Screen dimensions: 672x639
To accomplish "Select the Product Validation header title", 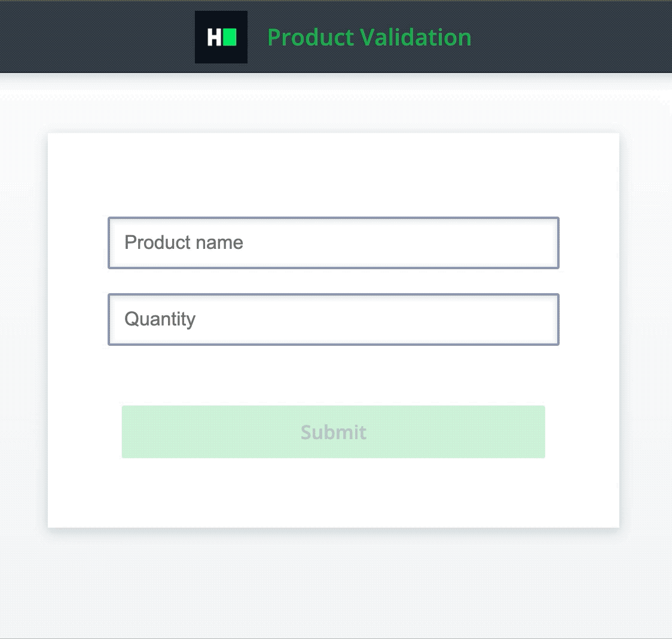I will pos(369,37).
